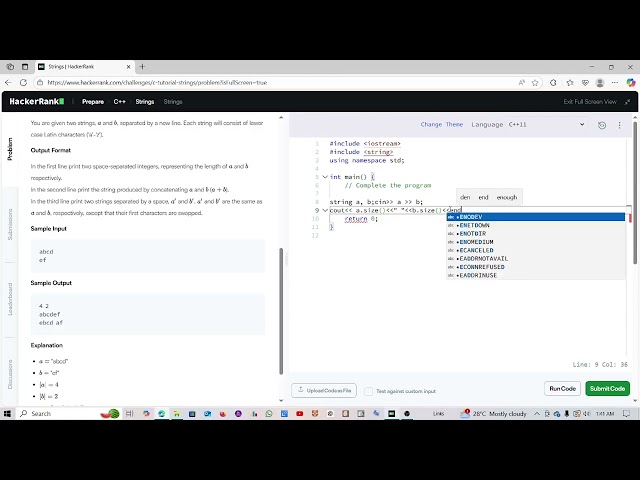Show hidden system tray icons chevron
The height and width of the screenshot is (480, 640).
coord(537,413)
